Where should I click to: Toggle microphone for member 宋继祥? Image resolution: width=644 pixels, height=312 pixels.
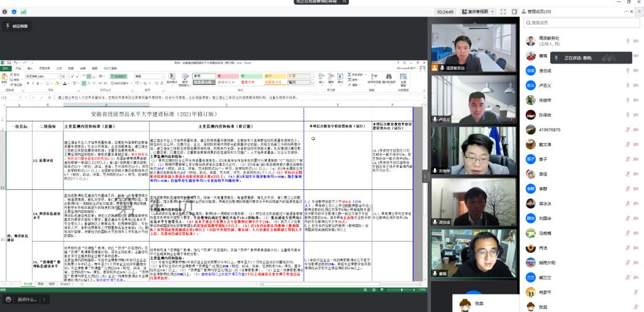tap(626, 100)
